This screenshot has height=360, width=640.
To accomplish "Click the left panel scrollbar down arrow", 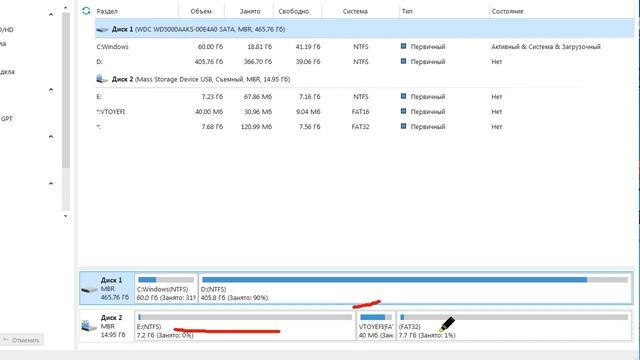I will click(66, 216).
